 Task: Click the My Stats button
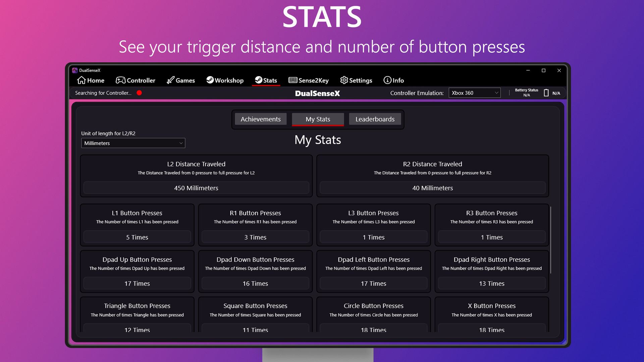tap(318, 119)
